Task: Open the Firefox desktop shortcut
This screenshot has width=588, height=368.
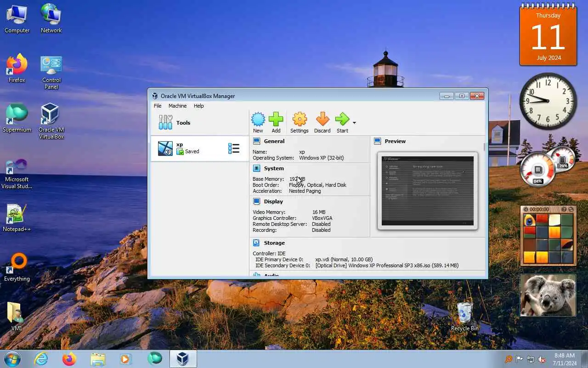Action: pos(17,69)
